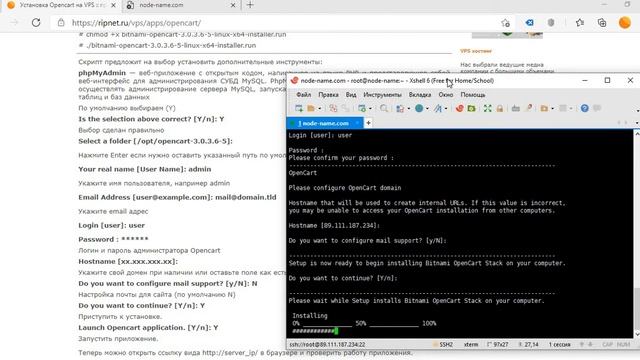Switch to node-name.com browser tab
Viewport: 640px width, 360px height.
tap(180, 5)
